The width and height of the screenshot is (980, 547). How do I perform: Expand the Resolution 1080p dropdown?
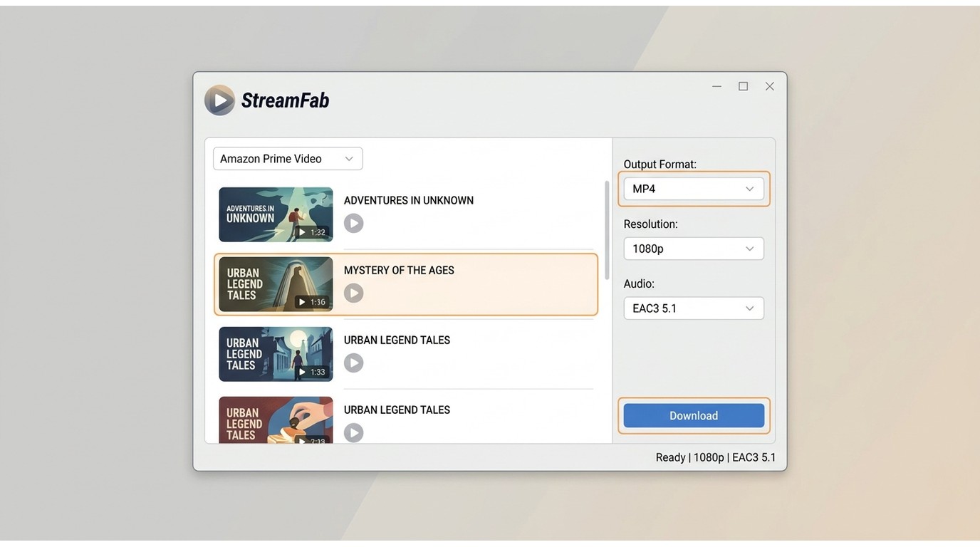(x=694, y=249)
